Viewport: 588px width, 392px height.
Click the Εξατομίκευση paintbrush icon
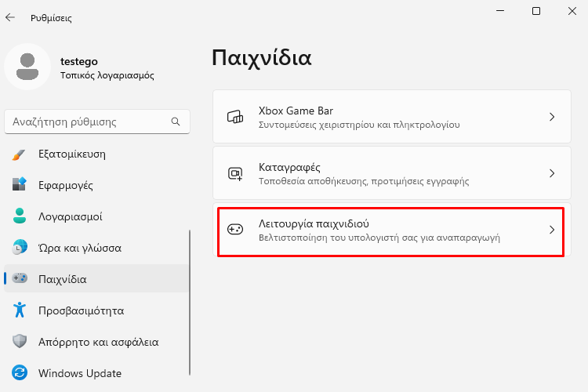19,154
